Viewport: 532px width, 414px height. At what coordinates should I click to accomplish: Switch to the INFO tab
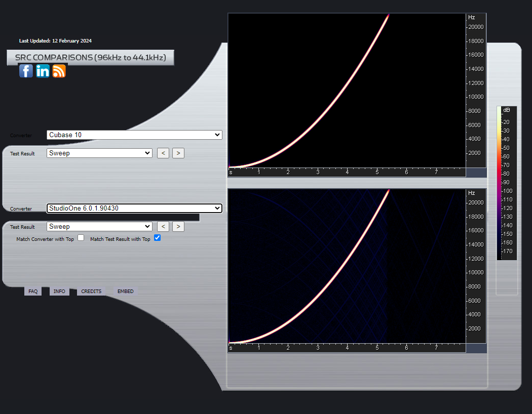tap(59, 292)
